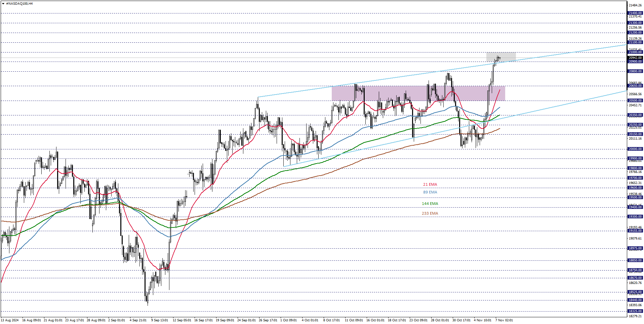The width and height of the screenshot is (644, 324).
Task: Click the 18850.00 level price label
Action: tap(635, 260)
